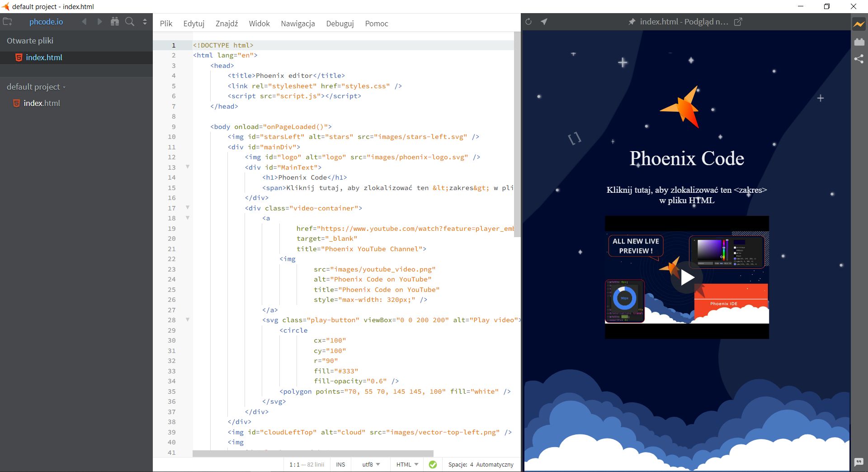This screenshot has height=472, width=868.
Task: Open quick search with the magnifier icon
Action: point(130,21)
